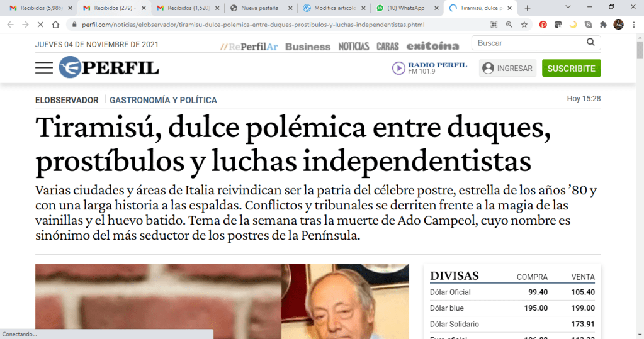Click the Pinterest extension icon
The width and height of the screenshot is (644, 339).
pos(543,25)
